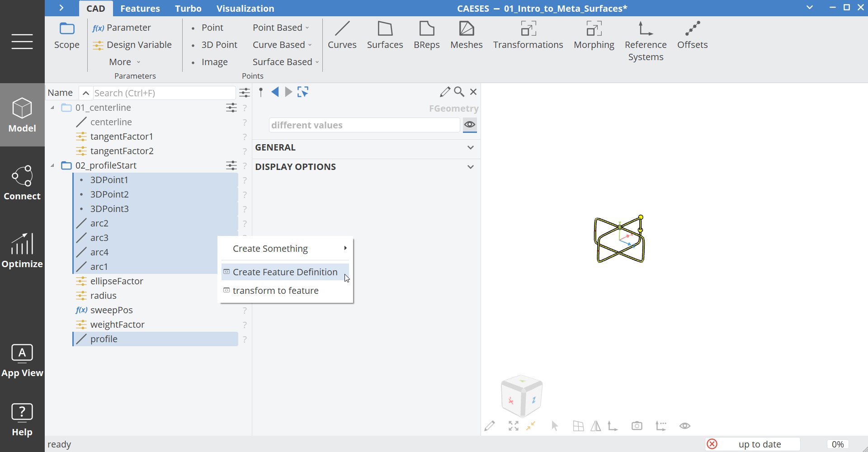
Task: Click the Morphing tool icon
Action: [x=594, y=35]
